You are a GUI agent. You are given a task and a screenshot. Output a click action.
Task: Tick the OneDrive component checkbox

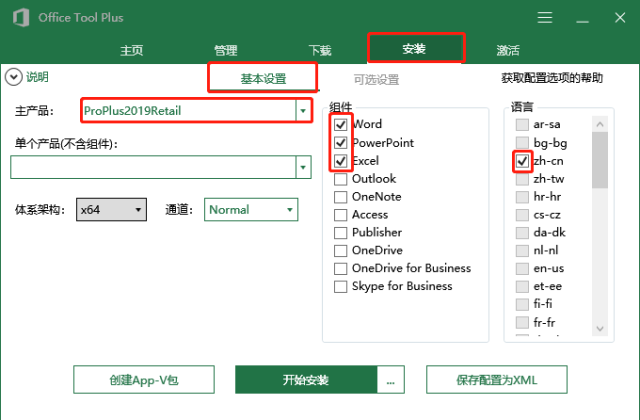pos(340,251)
